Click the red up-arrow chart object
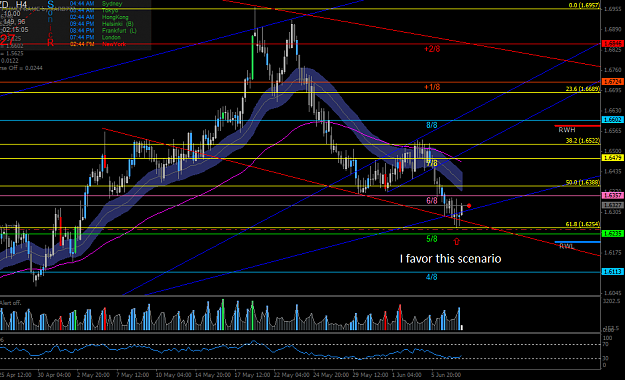Screen dimensions: 625x380 (457, 241)
